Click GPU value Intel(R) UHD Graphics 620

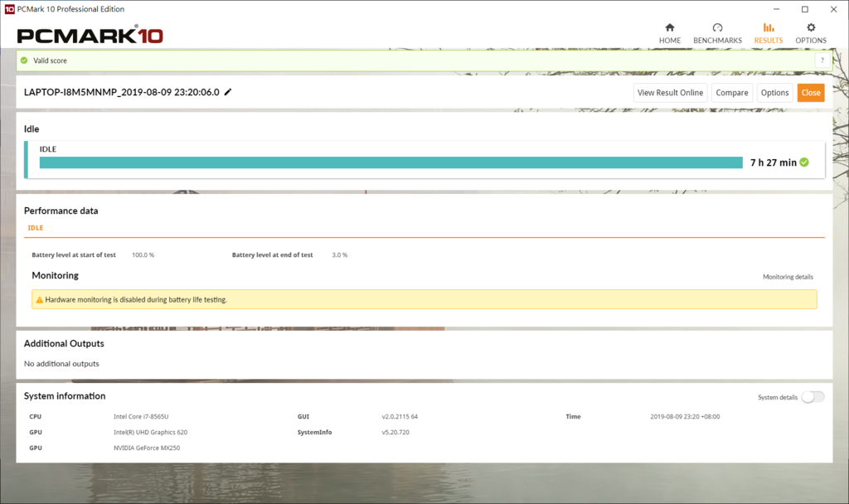151,433
